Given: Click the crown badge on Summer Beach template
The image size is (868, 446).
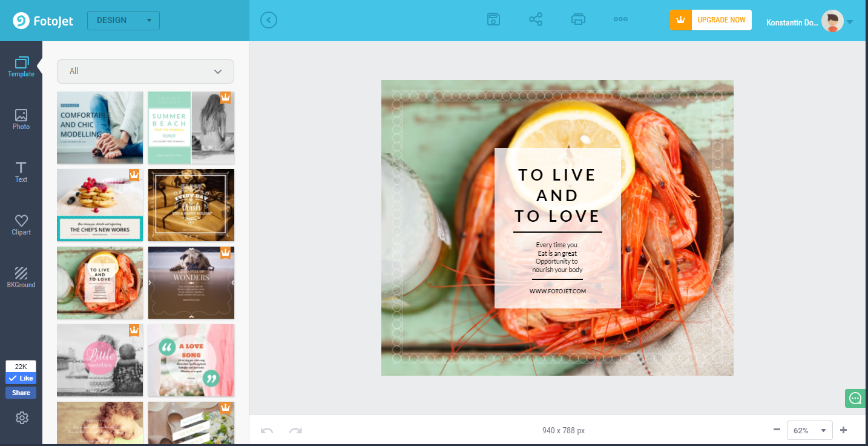Looking at the screenshot, I should (225, 98).
